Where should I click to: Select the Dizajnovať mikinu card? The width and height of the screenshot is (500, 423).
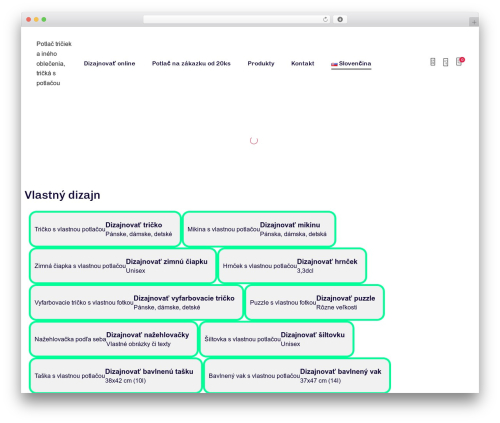coord(259,229)
